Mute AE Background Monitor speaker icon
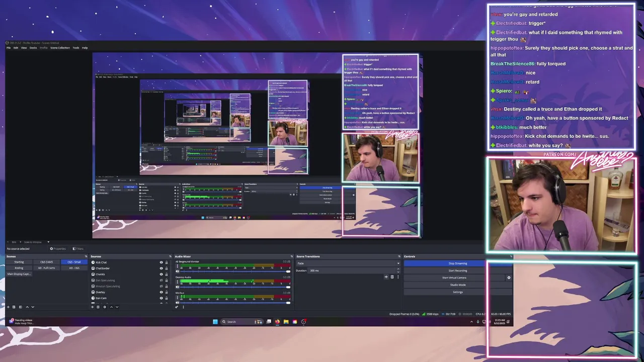 tap(178, 271)
